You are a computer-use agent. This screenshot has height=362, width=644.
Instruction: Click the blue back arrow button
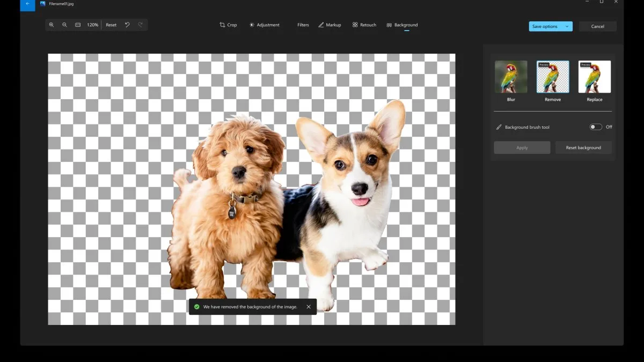tap(27, 4)
